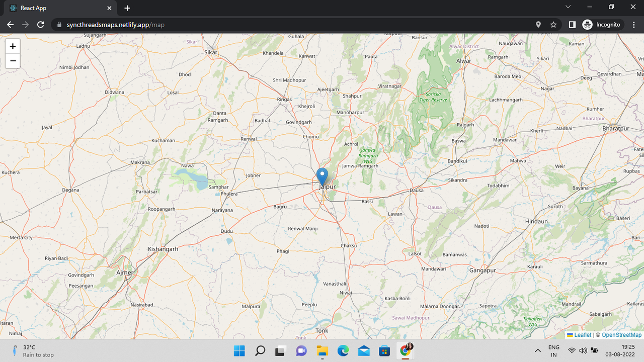The width and height of the screenshot is (644, 362).
Task: Open the Chrome three-dot menu
Action: tap(634, 24)
